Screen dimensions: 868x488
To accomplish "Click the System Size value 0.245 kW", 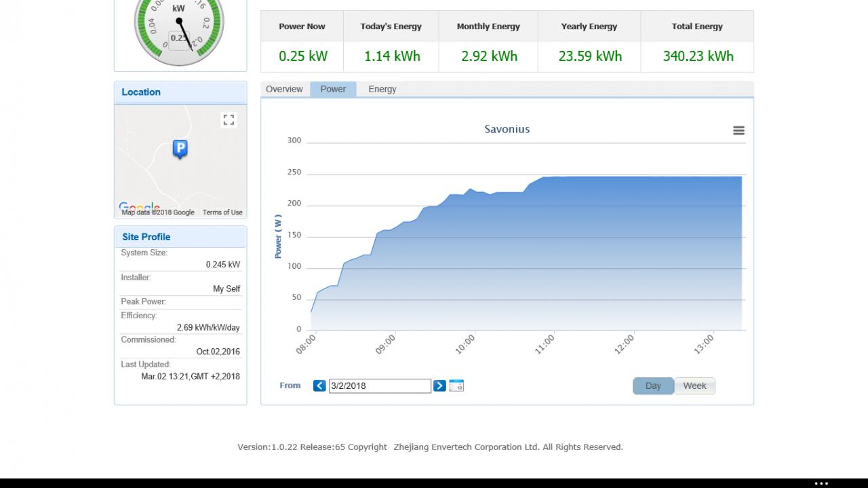I will [x=223, y=265].
